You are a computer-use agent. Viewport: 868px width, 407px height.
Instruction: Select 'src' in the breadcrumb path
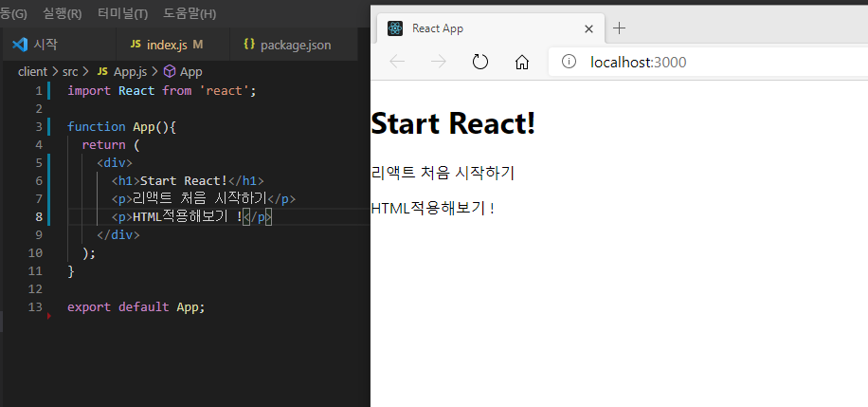[x=70, y=71]
